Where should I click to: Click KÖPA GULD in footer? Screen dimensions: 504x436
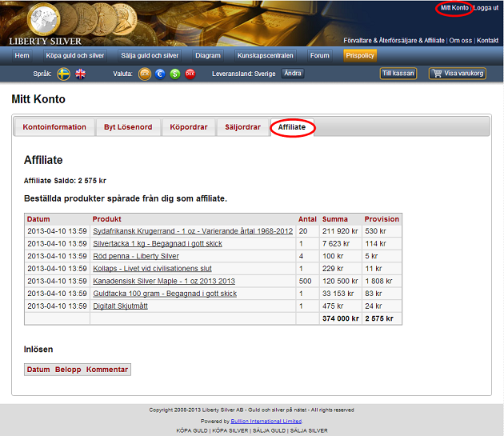click(x=192, y=430)
